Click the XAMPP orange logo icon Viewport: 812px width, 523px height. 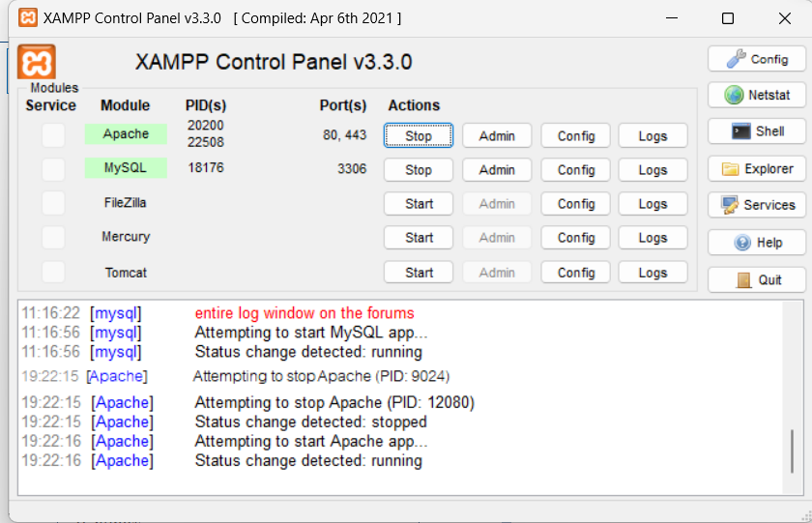click(38, 63)
